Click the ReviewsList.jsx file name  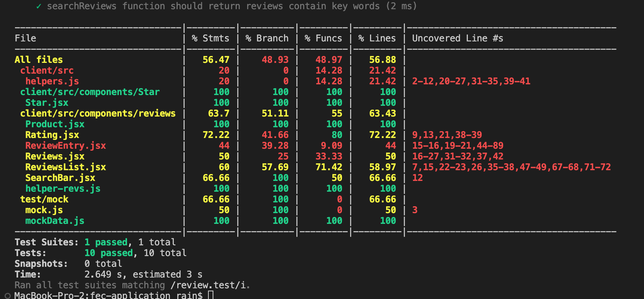[66, 167]
